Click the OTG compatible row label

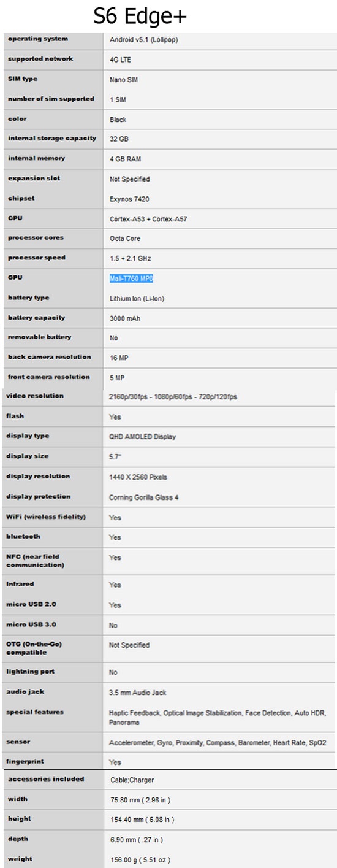coord(34,648)
